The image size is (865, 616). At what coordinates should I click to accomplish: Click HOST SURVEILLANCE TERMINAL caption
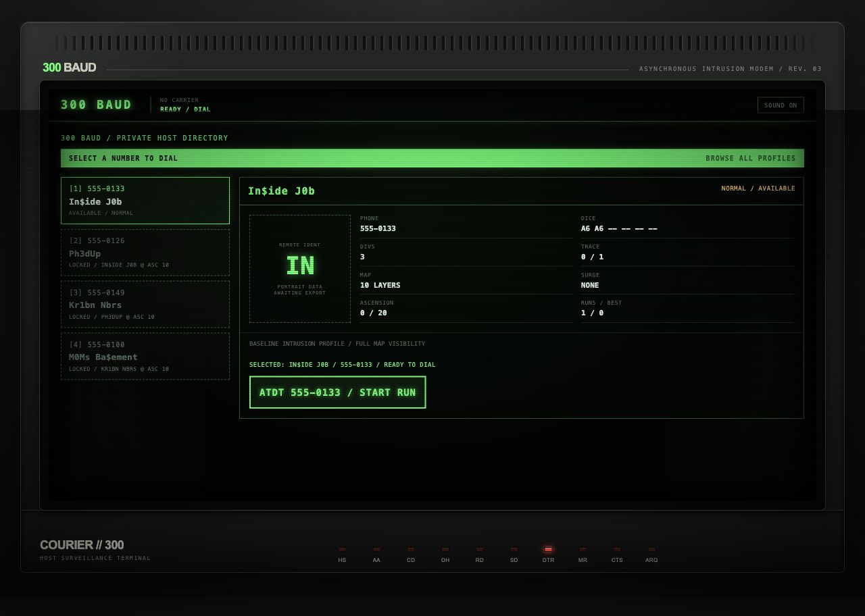(95, 558)
